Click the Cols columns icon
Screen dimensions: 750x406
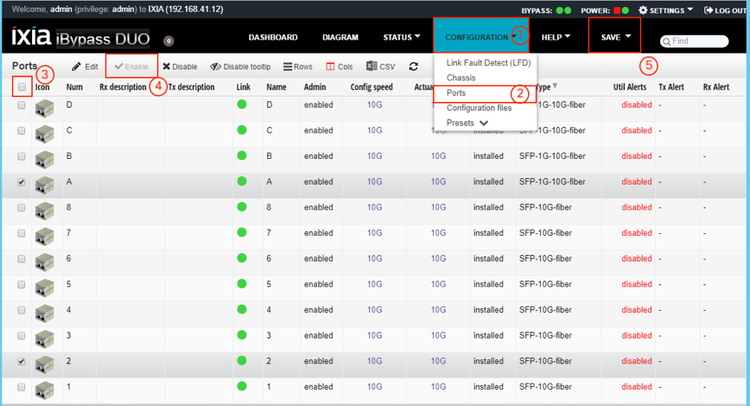point(330,66)
